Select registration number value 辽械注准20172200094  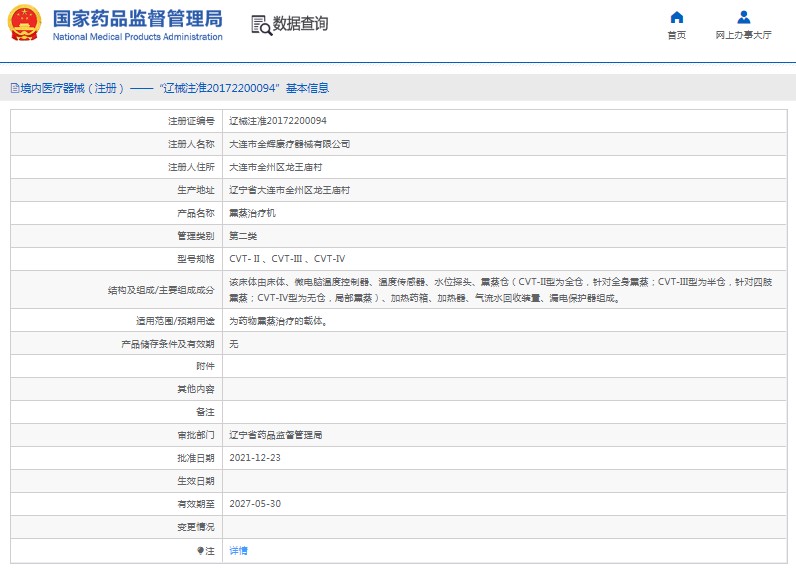coord(278,121)
